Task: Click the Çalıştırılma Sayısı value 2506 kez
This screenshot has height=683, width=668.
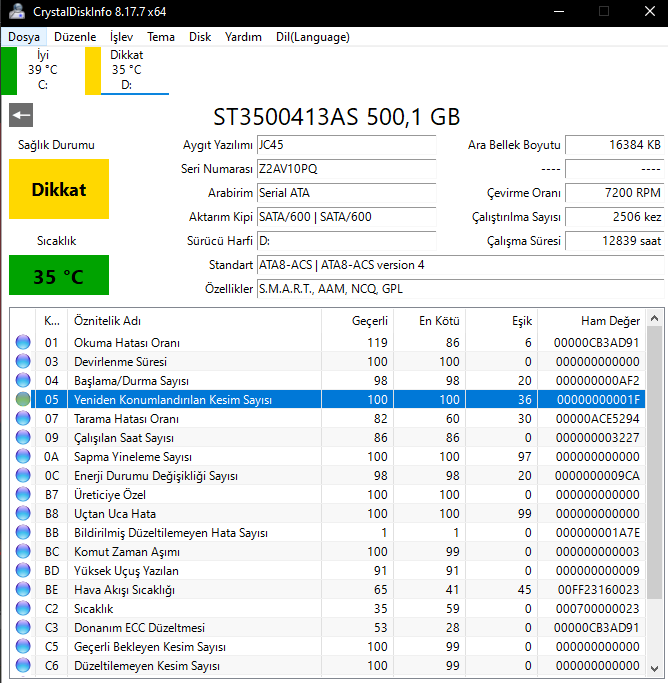Action: (x=614, y=217)
